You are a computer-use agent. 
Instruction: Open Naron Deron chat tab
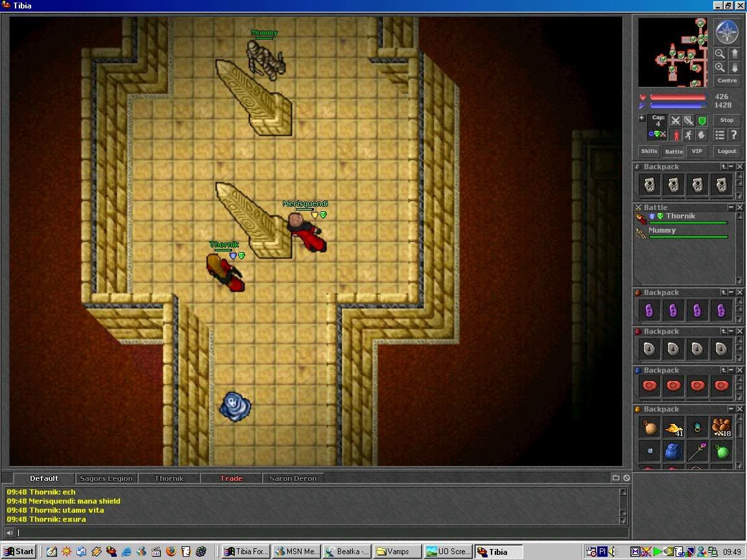pyautogui.click(x=292, y=478)
